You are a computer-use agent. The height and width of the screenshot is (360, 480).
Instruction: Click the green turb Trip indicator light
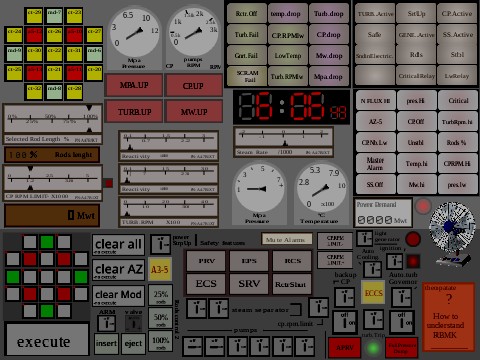click(x=373, y=348)
